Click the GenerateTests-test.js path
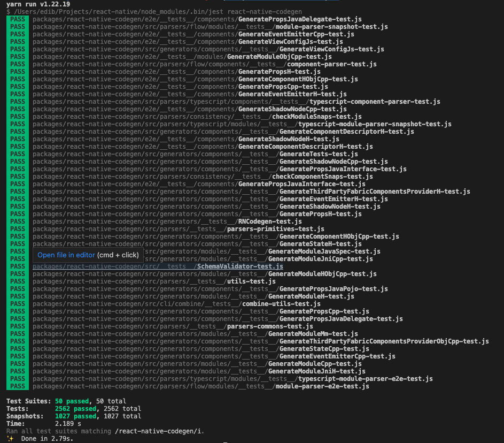Viewport: 504px width, 443px height. tap(196, 154)
